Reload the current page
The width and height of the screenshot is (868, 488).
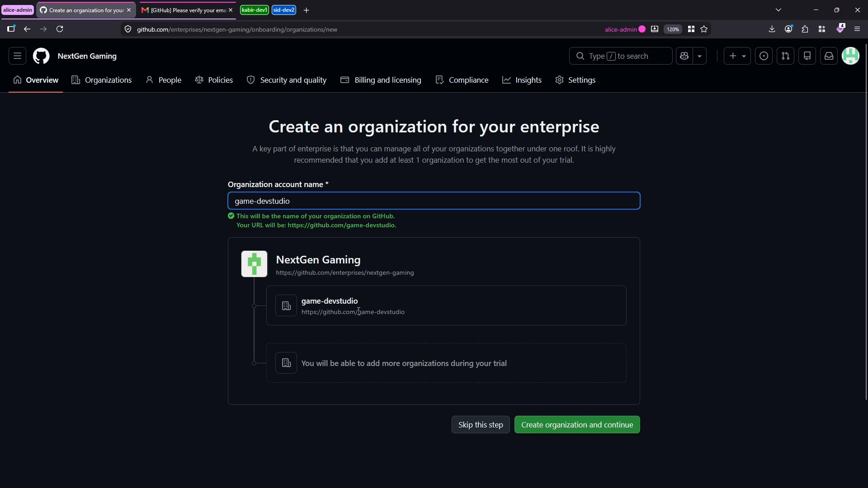point(60,29)
